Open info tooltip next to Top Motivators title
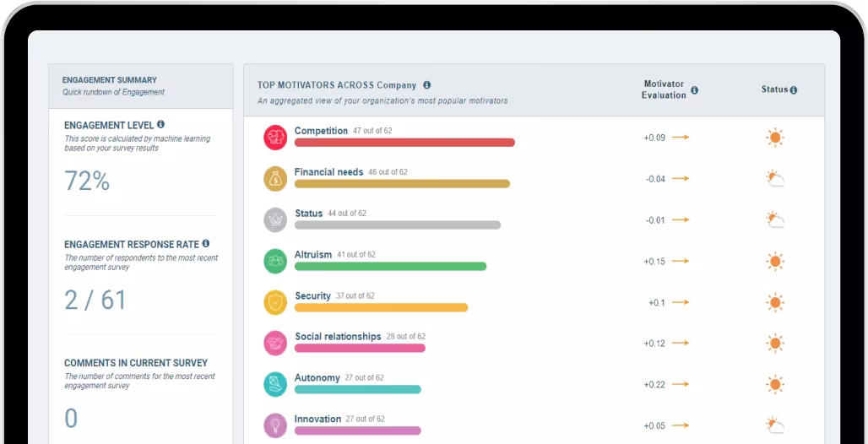Screen dimensions: 868x444 426,85
